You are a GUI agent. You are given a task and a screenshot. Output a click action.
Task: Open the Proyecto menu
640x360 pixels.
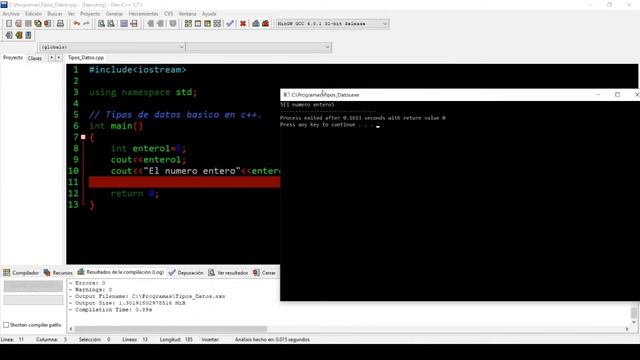pyautogui.click(x=90, y=14)
